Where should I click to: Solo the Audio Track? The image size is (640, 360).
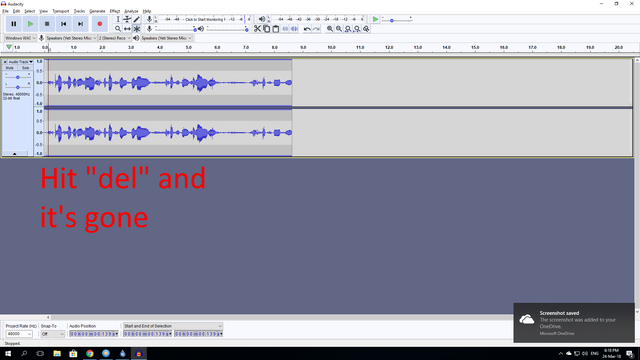click(x=25, y=68)
